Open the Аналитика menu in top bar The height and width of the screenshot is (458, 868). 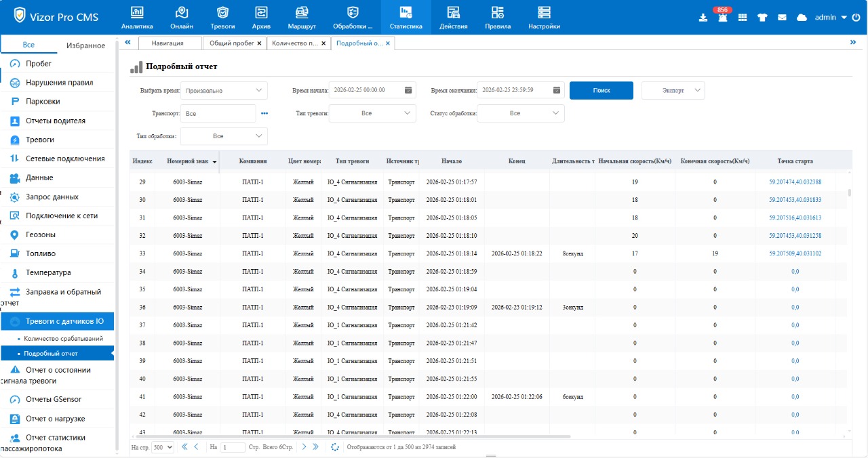pos(137,18)
